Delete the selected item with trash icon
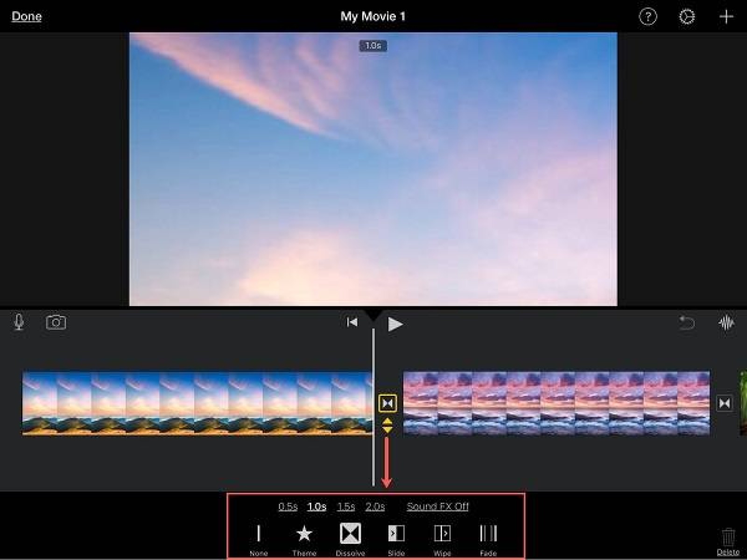This screenshot has width=747, height=560. point(728,541)
